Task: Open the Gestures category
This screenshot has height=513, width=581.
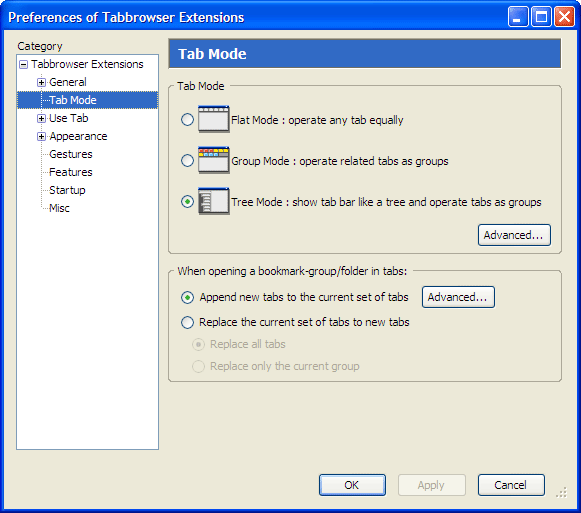Action: [71, 154]
